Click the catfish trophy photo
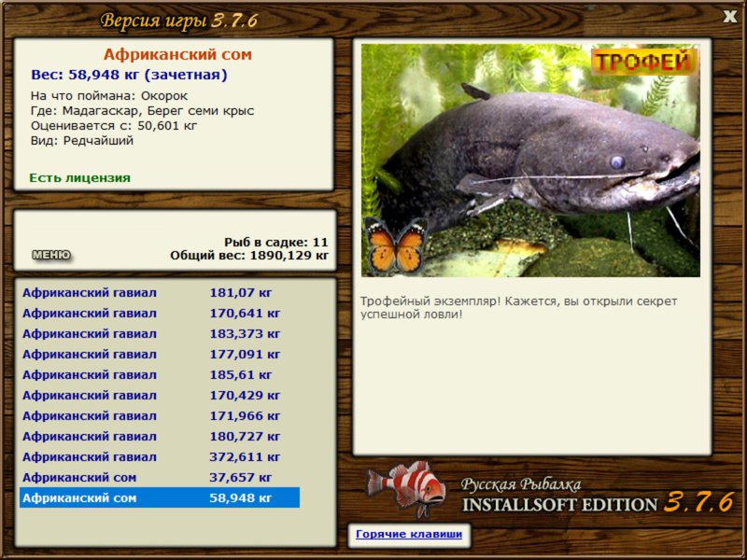Screen dimensions: 747x560 coord(530,161)
